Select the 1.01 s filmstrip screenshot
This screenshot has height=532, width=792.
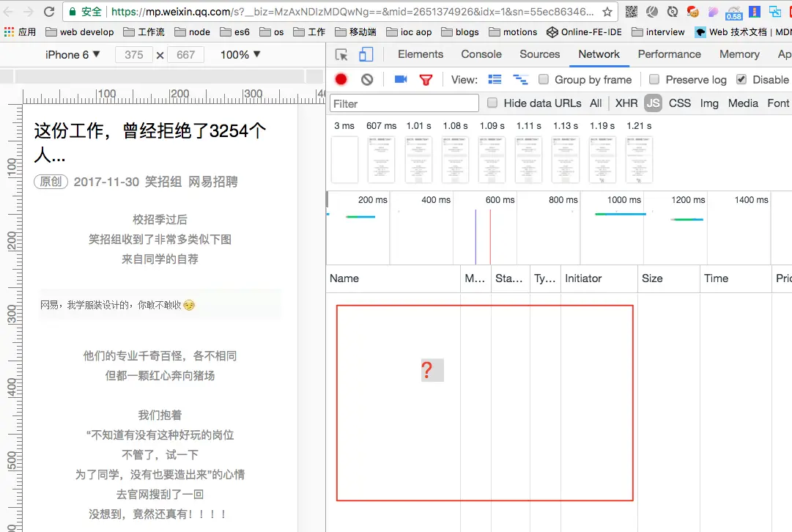coord(419,160)
